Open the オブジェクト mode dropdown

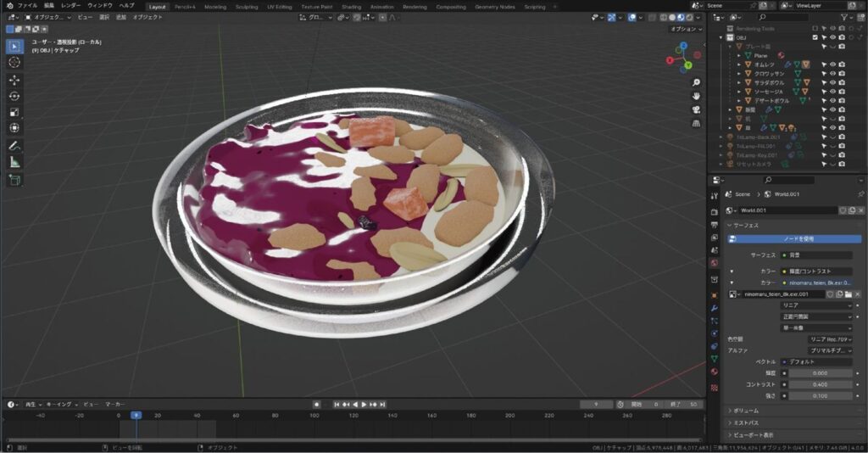(48, 17)
